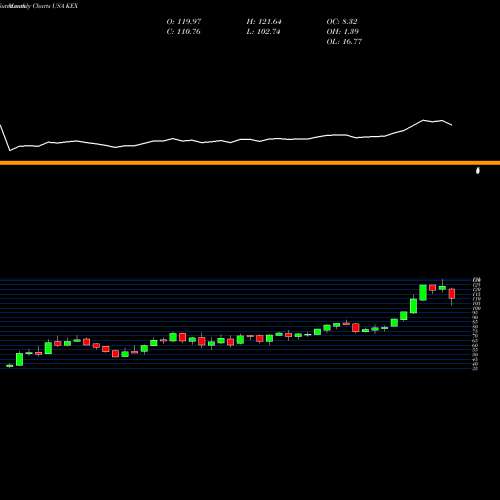Click the Charts USA KEX title
This screenshot has width=500, height=500.
click(55, 6)
